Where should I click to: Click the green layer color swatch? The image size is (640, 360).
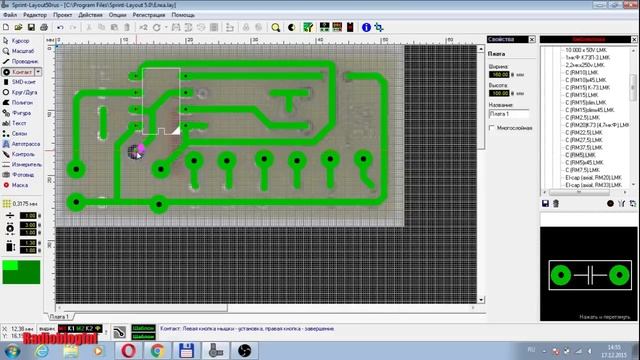(21, 272)
